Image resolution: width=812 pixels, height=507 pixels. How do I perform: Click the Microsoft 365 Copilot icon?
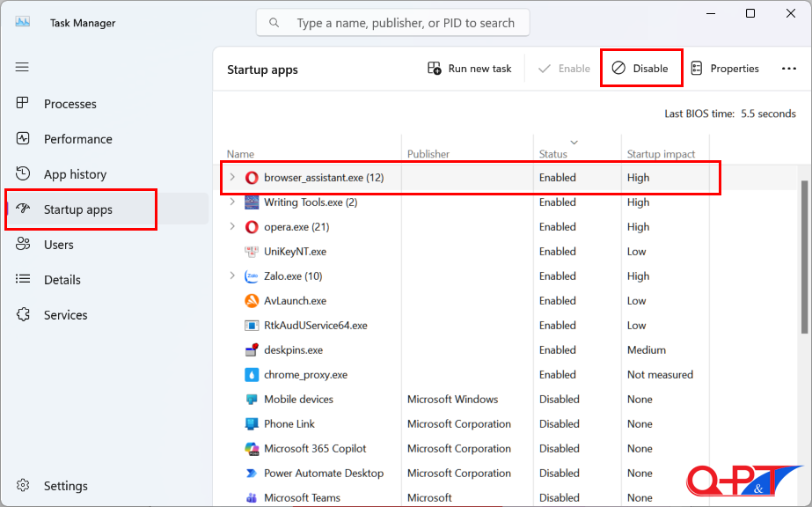click(252, 449)
